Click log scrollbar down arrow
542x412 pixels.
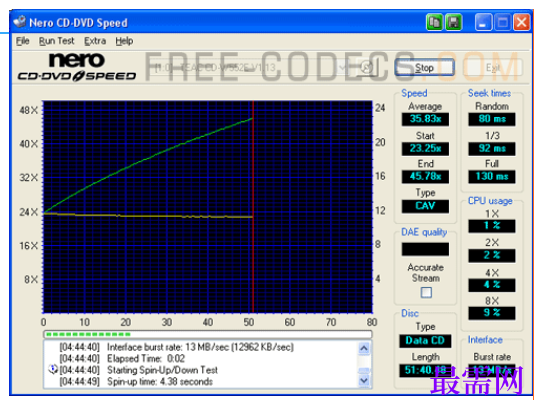point(364,381)
